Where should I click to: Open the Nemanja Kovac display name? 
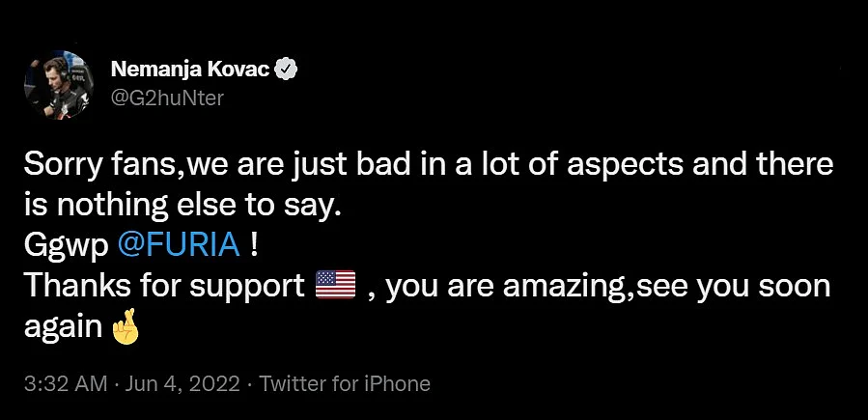191,70
